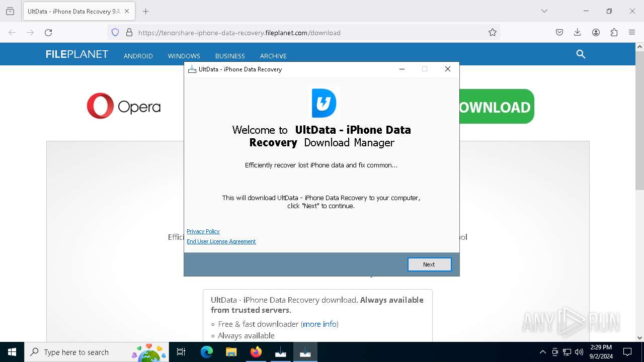This screenshot has height=362, width=644.
Task: Go back in Firefox
Action: 12,33
